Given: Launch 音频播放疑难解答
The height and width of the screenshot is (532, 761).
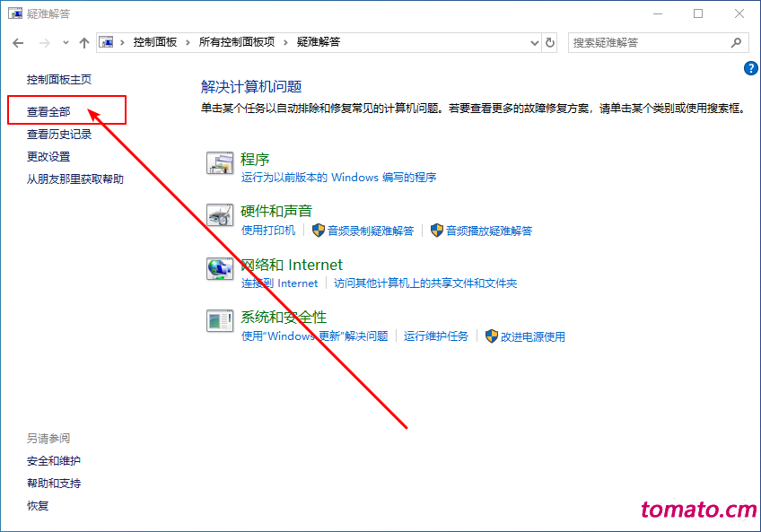Looking at the screenshot, I should pos(489,231).
